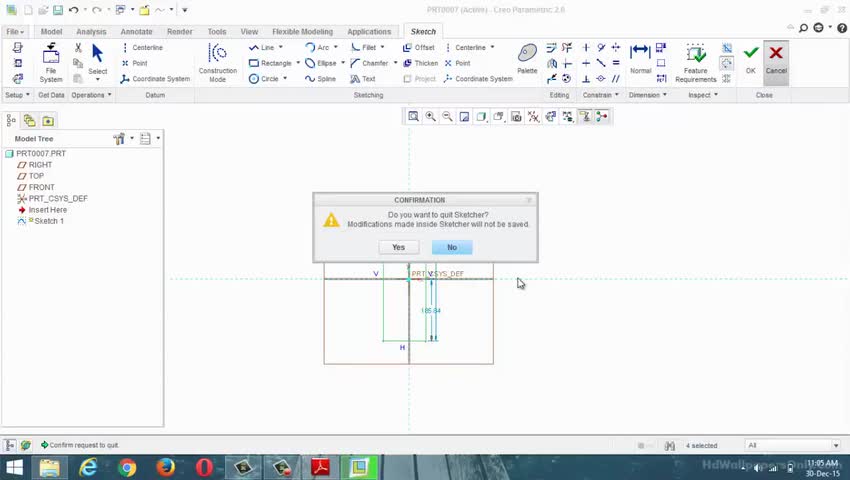
Task: Open the Applications tab
Action: point(369,31)
